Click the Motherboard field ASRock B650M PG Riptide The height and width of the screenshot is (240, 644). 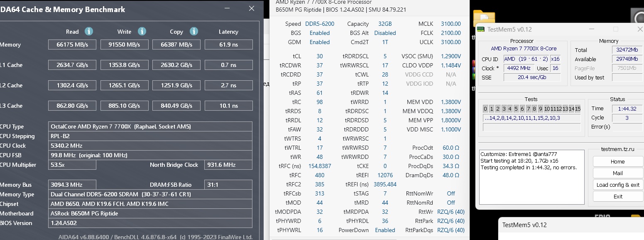(150, 213)
